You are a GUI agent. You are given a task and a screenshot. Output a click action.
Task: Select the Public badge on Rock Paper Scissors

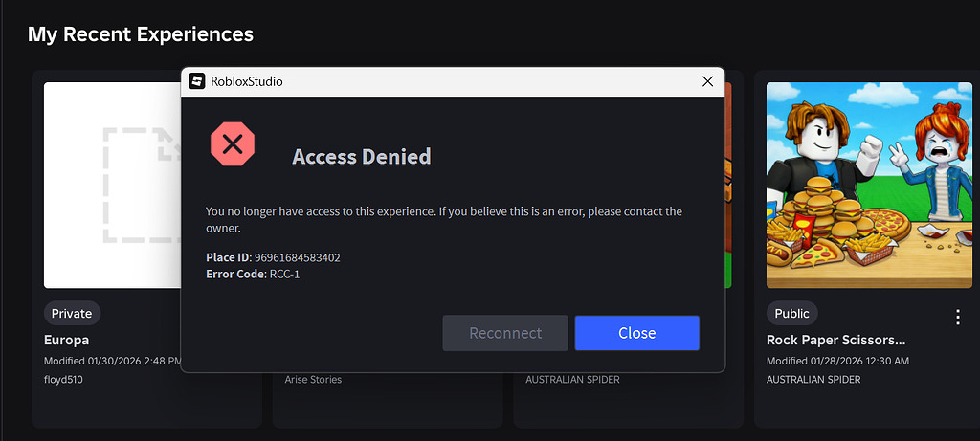pos(791,313)
